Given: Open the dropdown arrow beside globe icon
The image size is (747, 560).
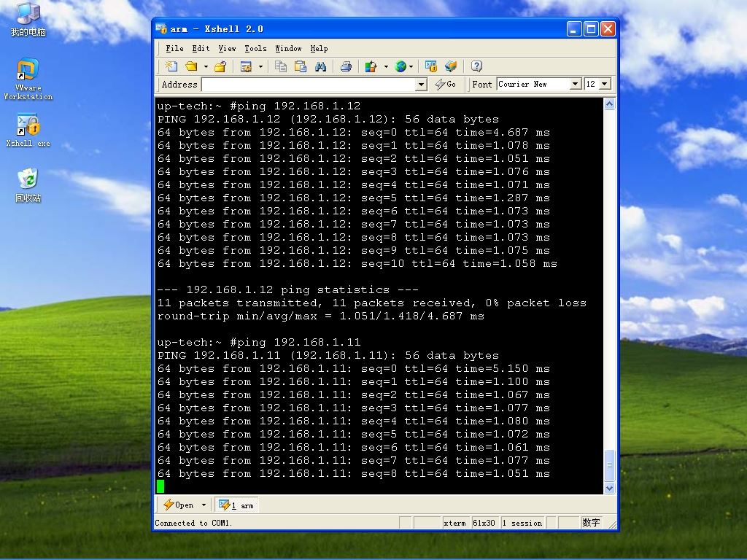Looking at the screenshot, I should tap(411, 66).
